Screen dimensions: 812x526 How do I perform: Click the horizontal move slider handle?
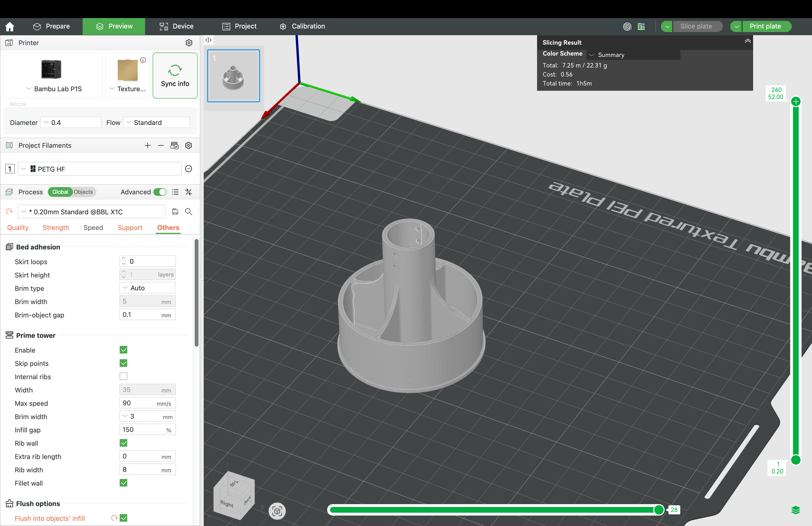click(x=658, y=510)
